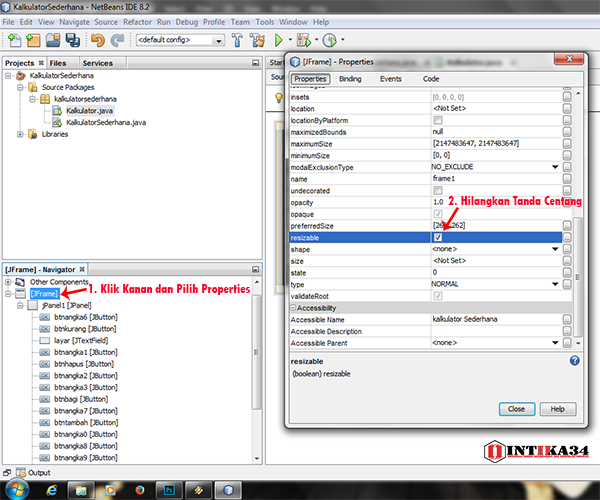Click the Help button in Properties dialog
The height and width of the screenshot is (500, 600).
click(x=558, y=409)
